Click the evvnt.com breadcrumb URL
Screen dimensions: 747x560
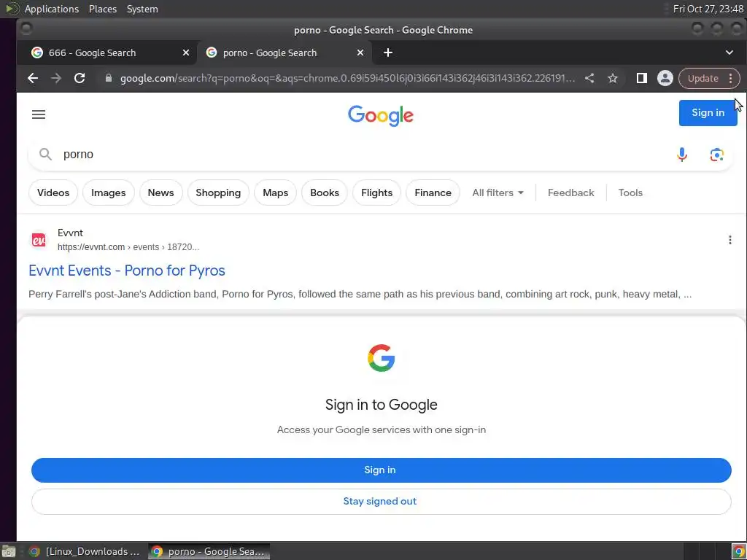click(128, 247)
